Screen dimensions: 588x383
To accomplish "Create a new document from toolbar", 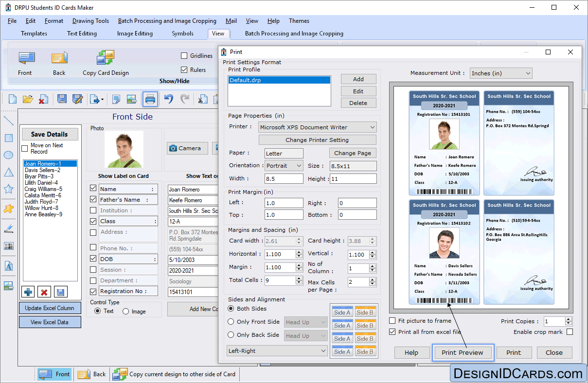I will coord(13,99).
